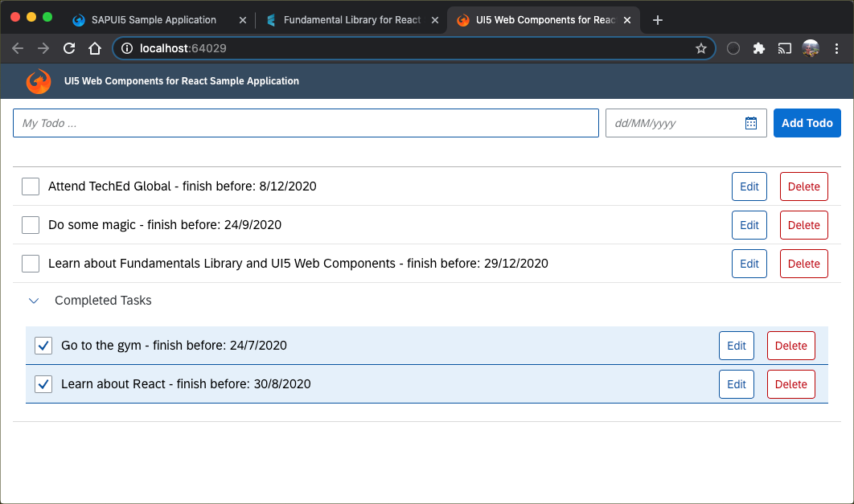Image resolution: width=854 pixels, height=504 pixels.
Task: Go back using browser back arrow
Action: pyautogui.click(x=18, y=48)
